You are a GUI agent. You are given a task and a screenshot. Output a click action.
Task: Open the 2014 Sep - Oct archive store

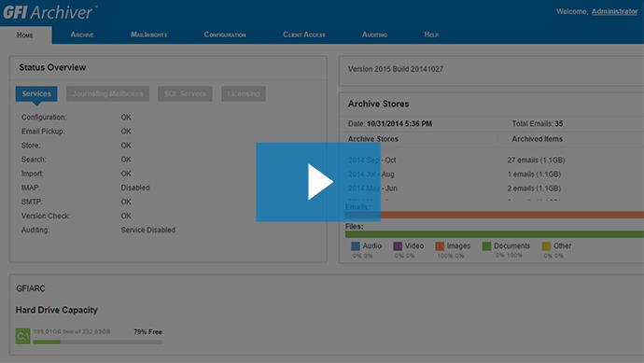click(x=371, y=161)
